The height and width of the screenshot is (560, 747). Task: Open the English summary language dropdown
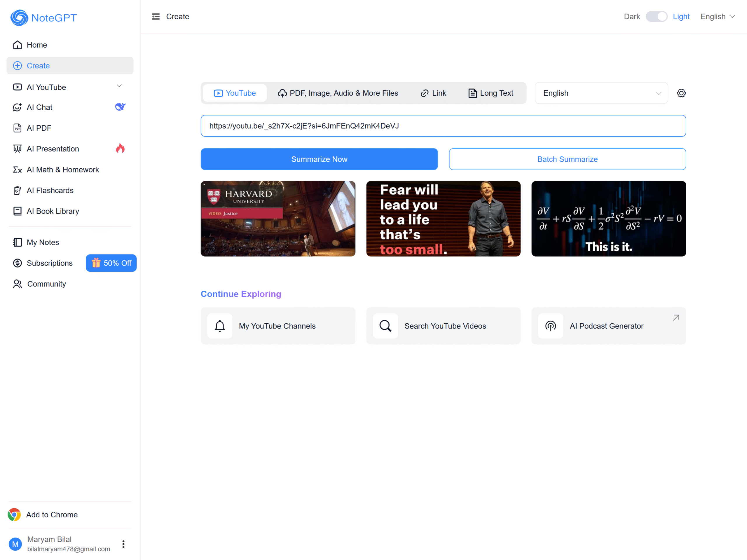coord(601,93)
